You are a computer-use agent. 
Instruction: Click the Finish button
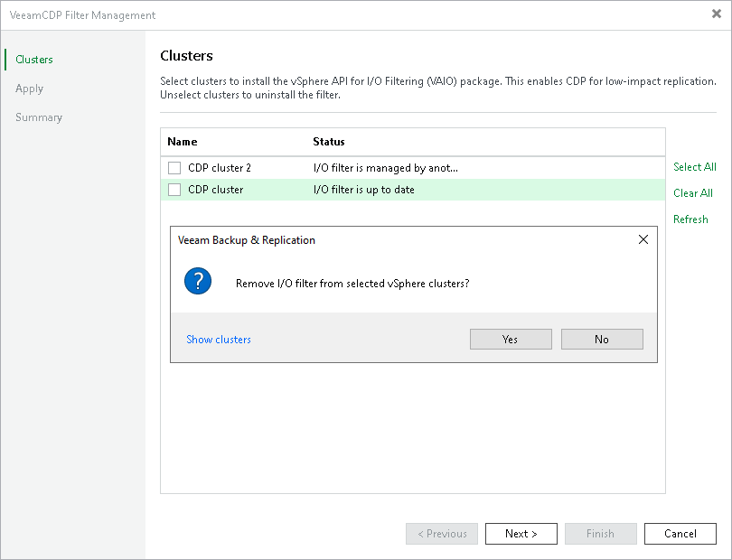(x=600, y=534)
